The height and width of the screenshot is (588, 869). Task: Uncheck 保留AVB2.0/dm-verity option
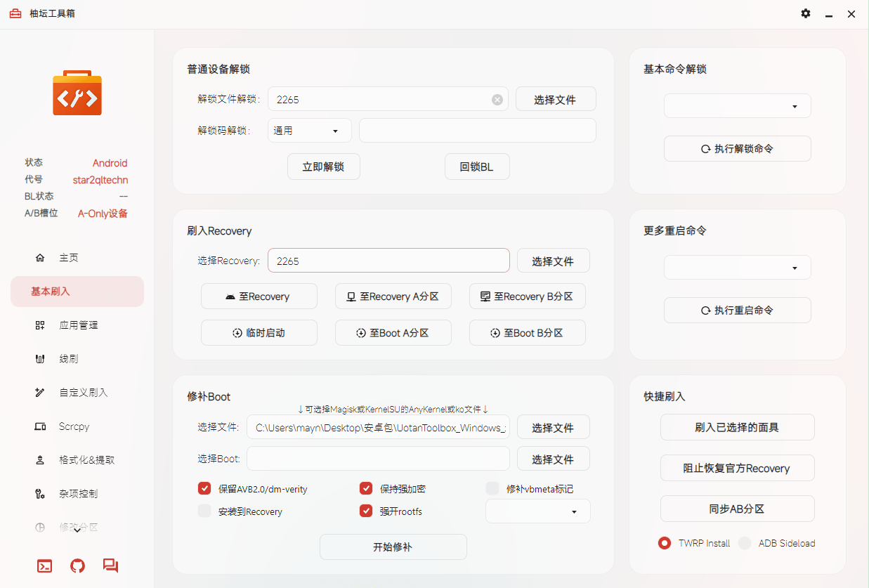pos(204,488)
